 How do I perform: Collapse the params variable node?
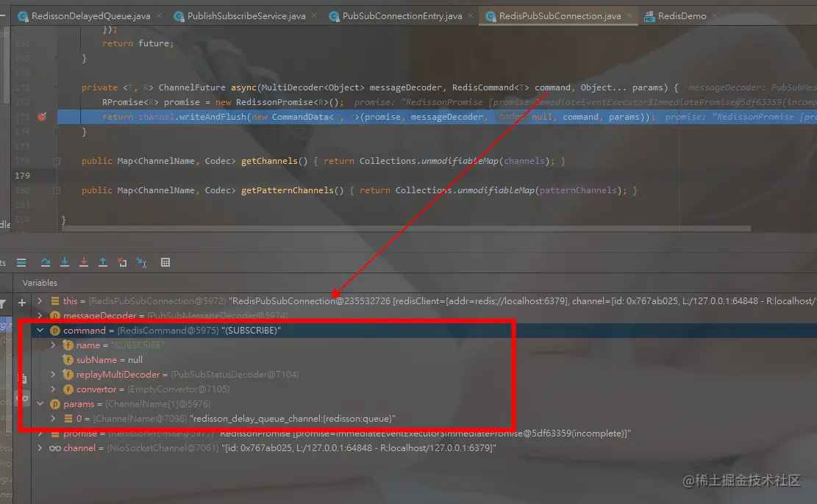click(40, 403)
